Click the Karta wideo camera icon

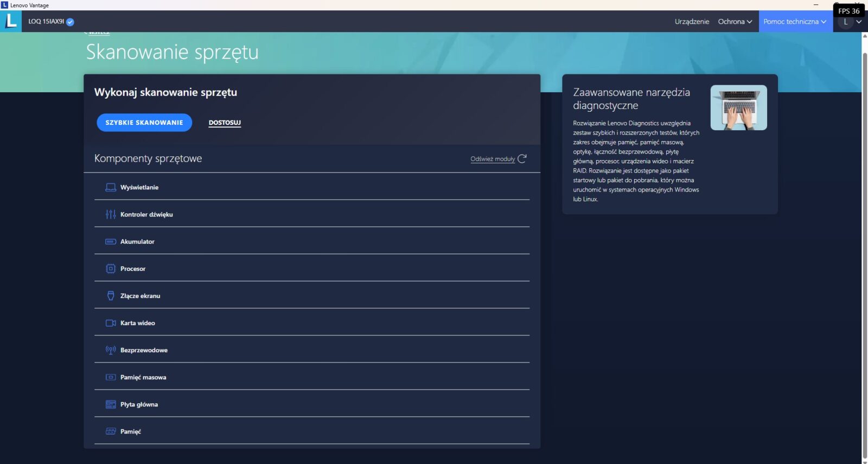[x=111, y=323]
